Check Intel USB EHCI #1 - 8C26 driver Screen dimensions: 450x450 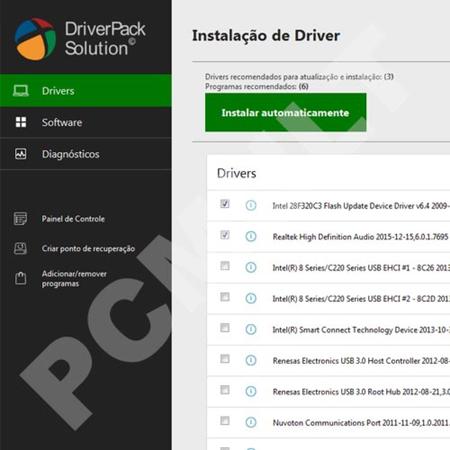(x=225, y=266)
